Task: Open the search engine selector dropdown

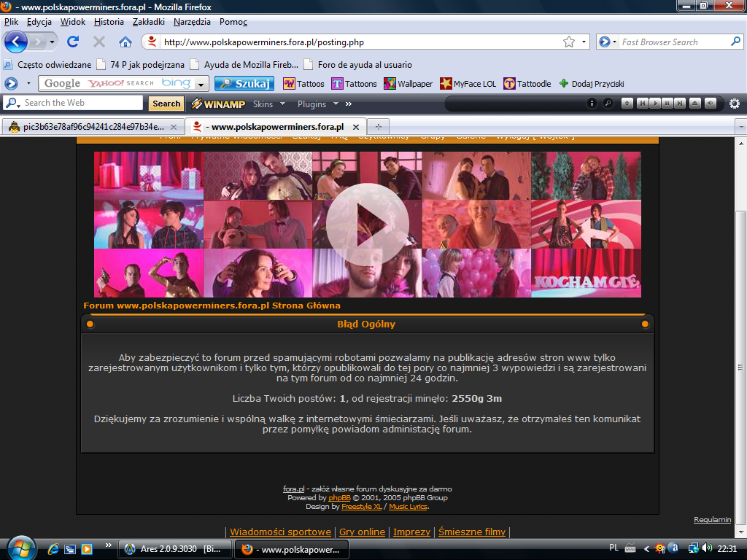Action: (x=201, y=83)
